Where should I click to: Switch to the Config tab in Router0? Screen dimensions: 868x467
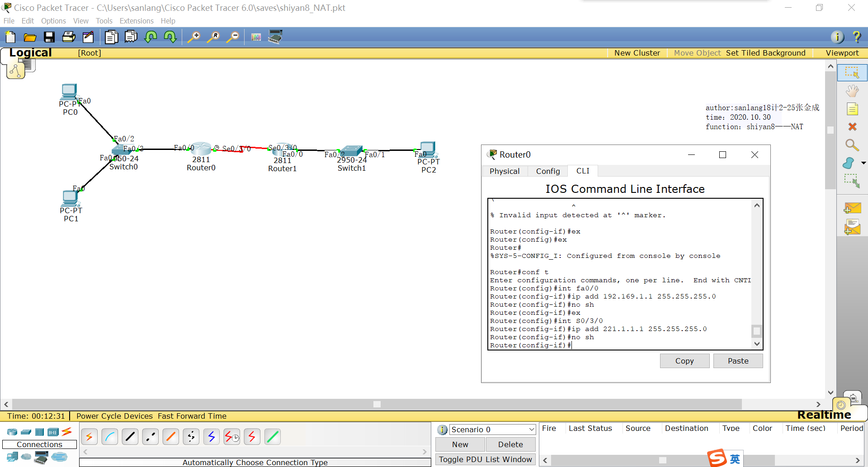[548, 171]
